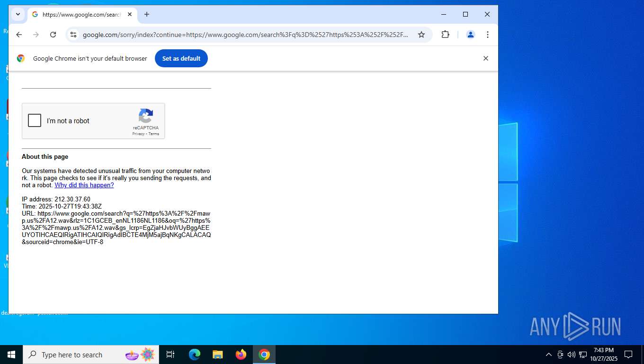644x364 pixels.
Task: Click the camera tray icon
Action: (x=560, y=355)
